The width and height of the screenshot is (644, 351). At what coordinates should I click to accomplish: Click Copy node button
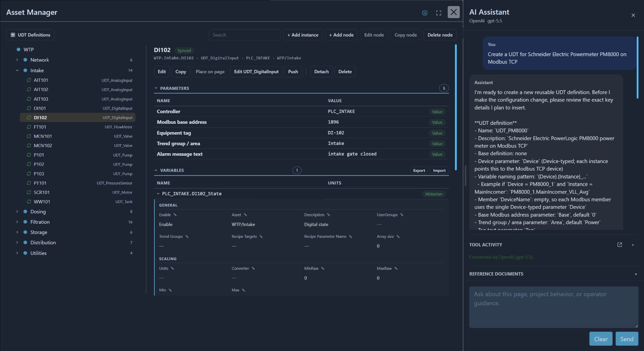click(x=406, y=35)
